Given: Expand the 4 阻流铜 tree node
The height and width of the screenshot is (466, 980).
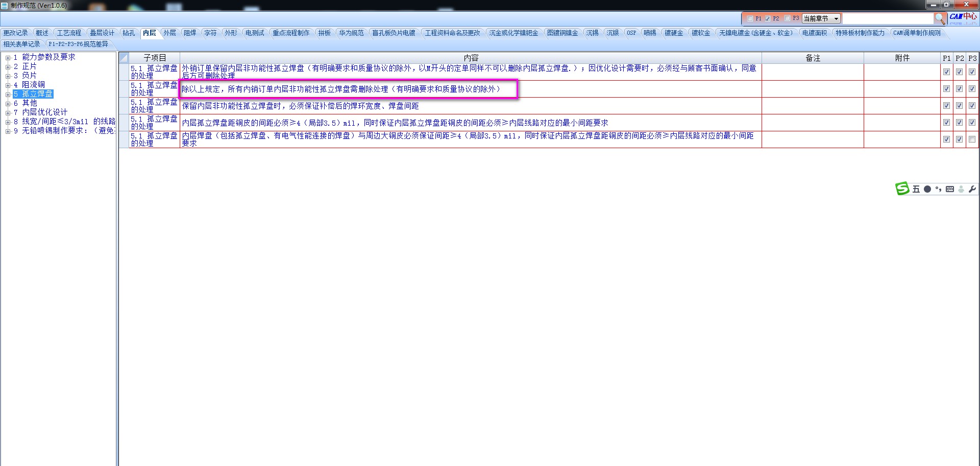Looking at the screenshot, I should [x=8, y=85].
